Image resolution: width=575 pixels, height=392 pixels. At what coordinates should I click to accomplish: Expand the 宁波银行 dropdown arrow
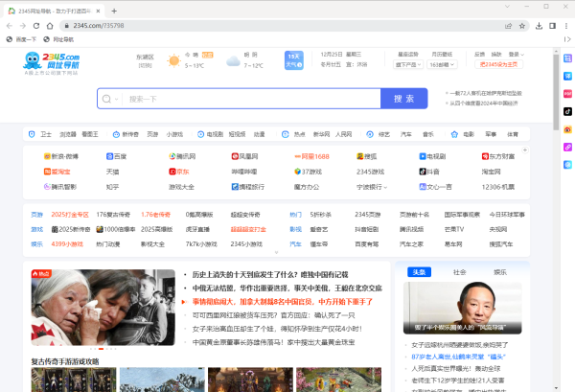(x=385, y=188)
